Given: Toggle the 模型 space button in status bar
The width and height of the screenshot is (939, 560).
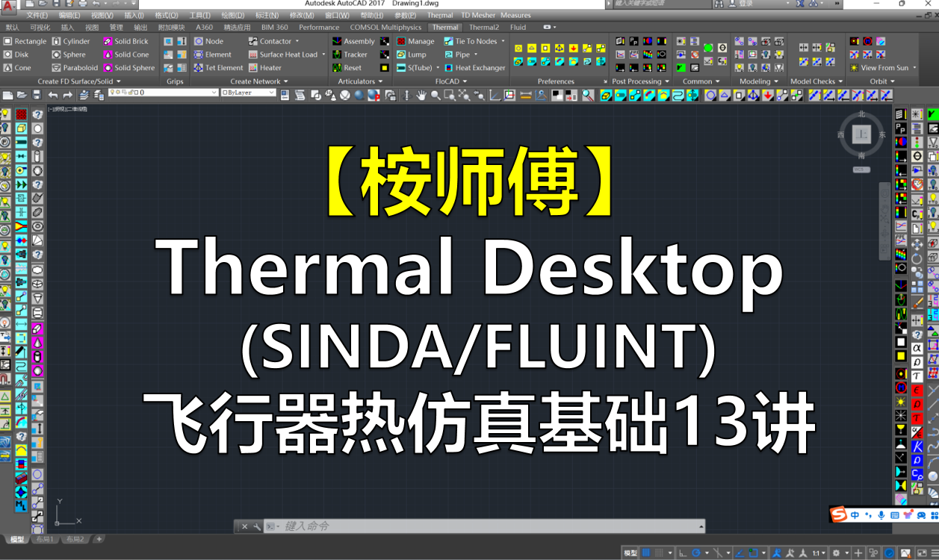Looking at the screenshot, I should point(631,553).
